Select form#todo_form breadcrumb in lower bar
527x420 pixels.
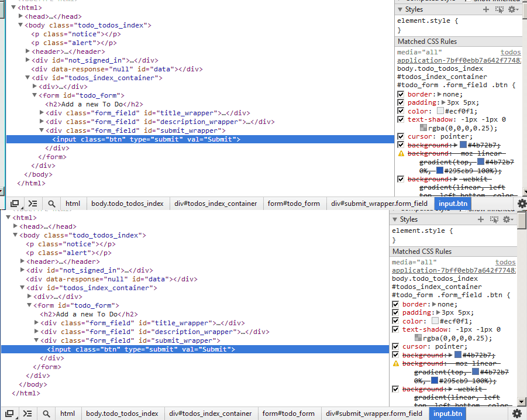(288, 414)
